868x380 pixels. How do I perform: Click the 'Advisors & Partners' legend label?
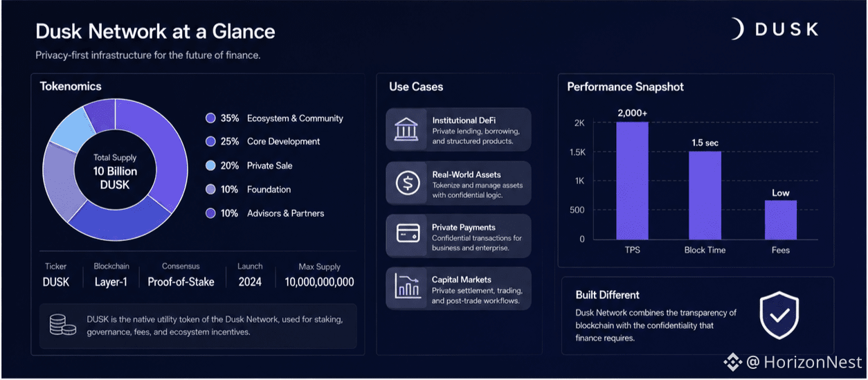tap(285, 214)
